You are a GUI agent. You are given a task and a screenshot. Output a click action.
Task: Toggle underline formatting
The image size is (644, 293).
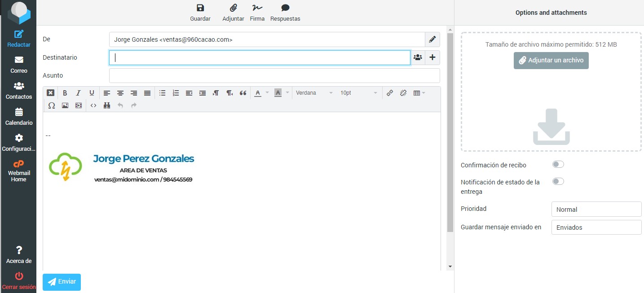(x=92, y=93)
